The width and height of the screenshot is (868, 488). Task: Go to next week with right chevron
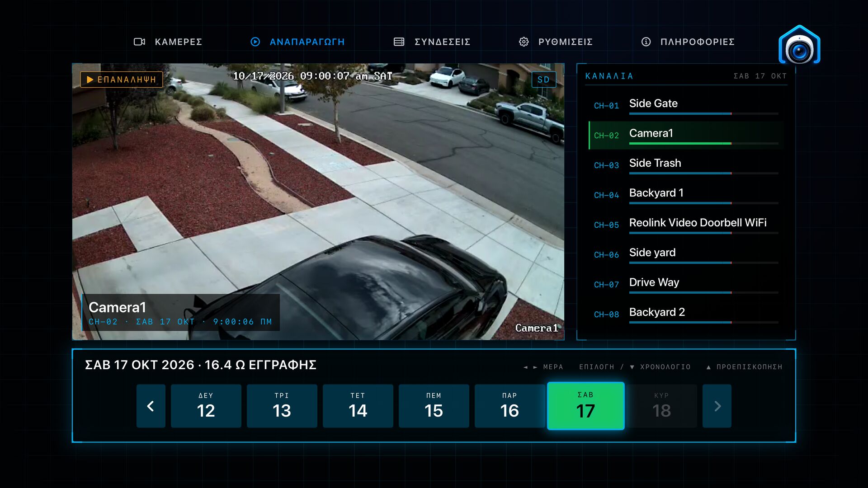click(x=717, y=406)
